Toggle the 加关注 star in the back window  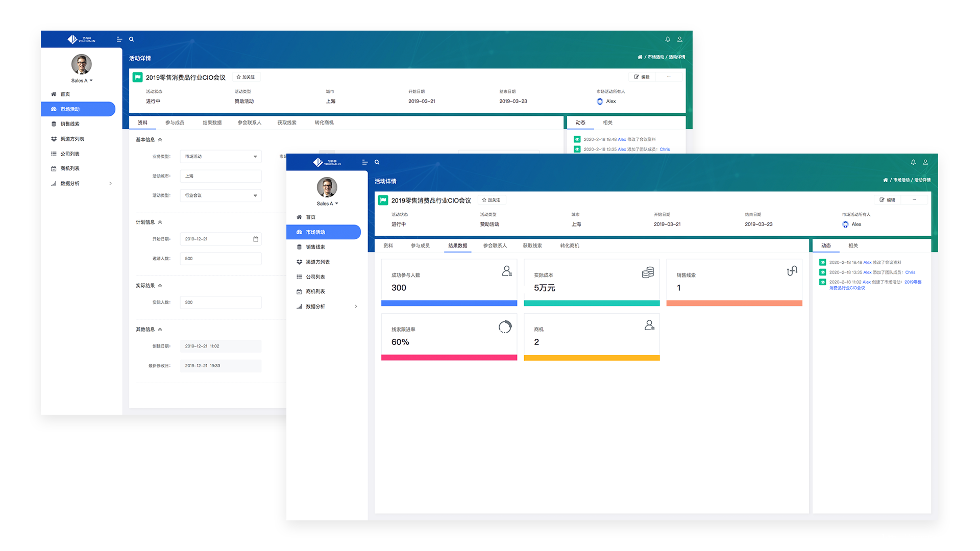pos(239,77)
